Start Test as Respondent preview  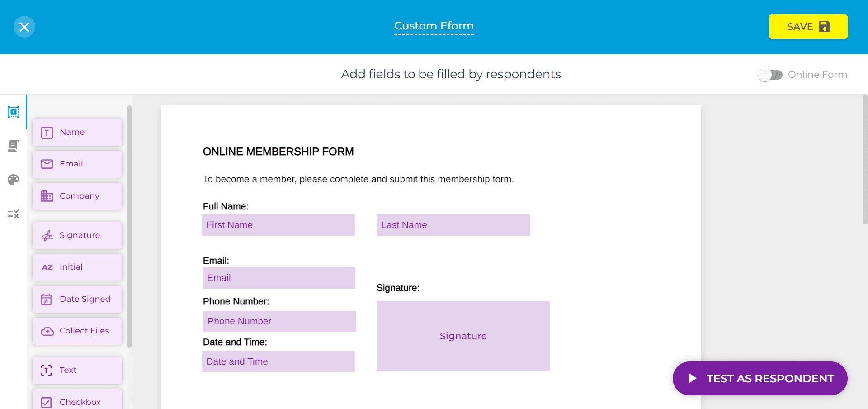click(x=759, y=378)
